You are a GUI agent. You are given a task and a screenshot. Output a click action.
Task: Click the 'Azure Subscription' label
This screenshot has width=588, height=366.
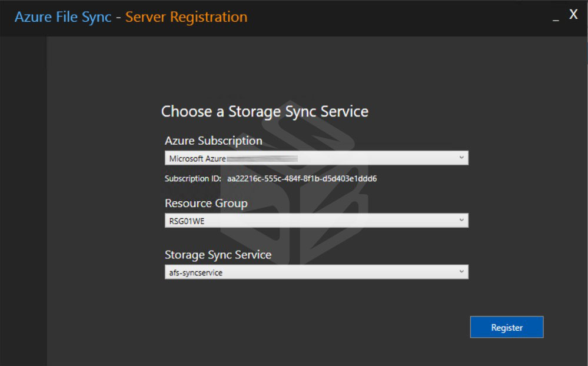pos(214,141)
